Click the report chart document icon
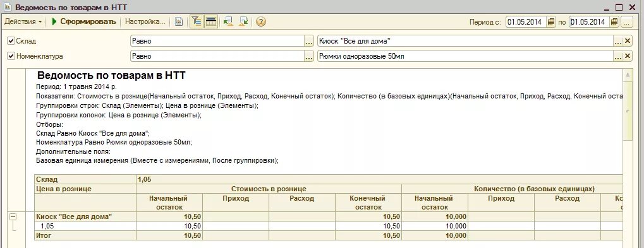Image resolution: width=644 pixels, height=248 pixels. [179, 21]
